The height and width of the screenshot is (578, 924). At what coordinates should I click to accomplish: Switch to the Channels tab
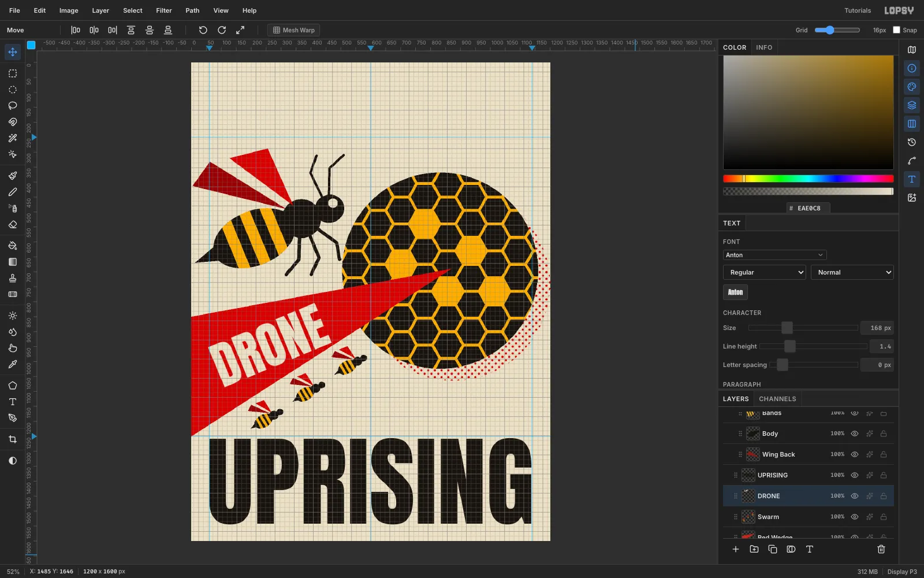(777, 399)
